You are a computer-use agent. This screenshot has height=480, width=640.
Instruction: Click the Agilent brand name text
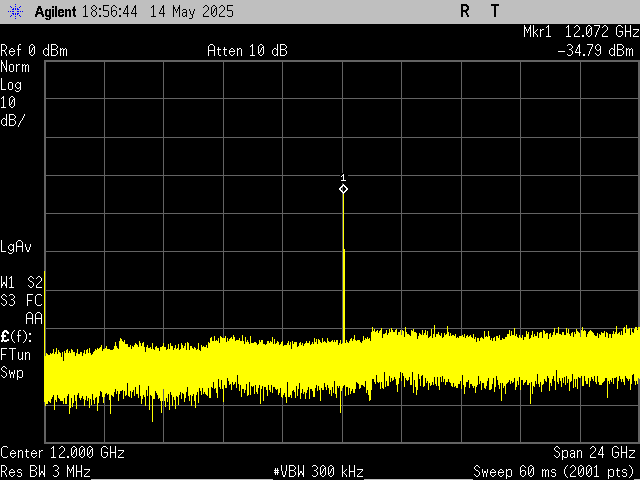(x=56, y=11)
